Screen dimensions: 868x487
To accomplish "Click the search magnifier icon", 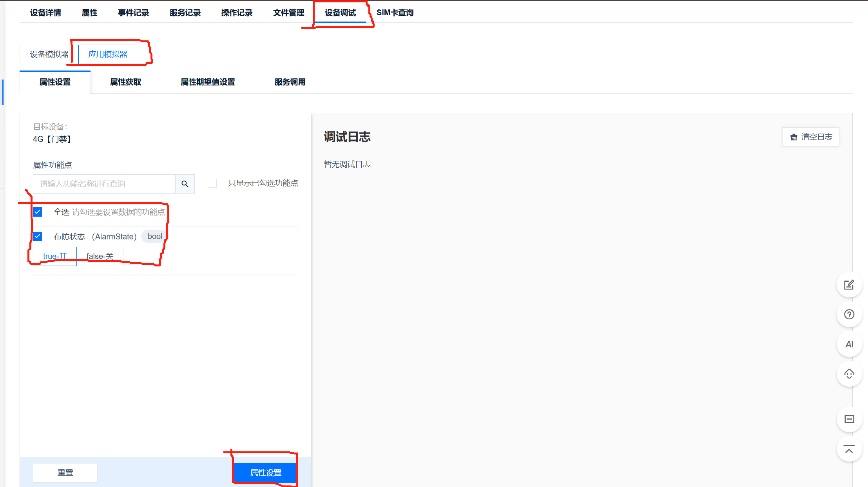I will pyautogui.click(x=185, y=184).
